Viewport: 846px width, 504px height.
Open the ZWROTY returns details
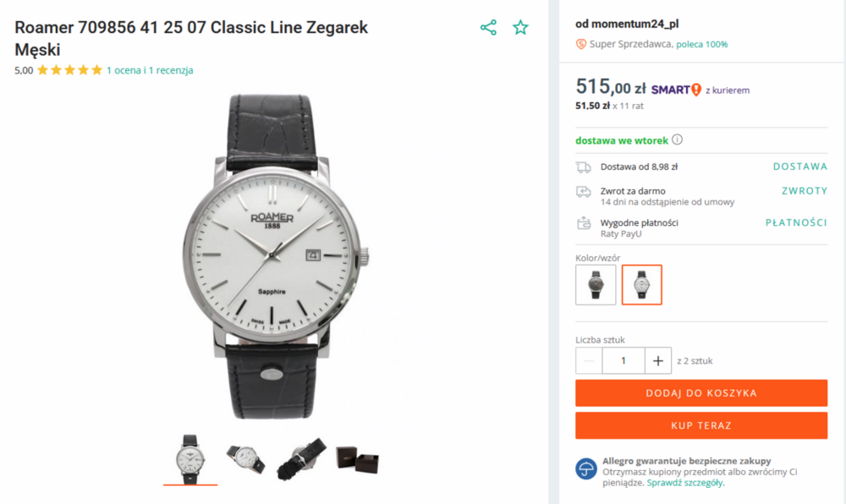coord(804,191)
